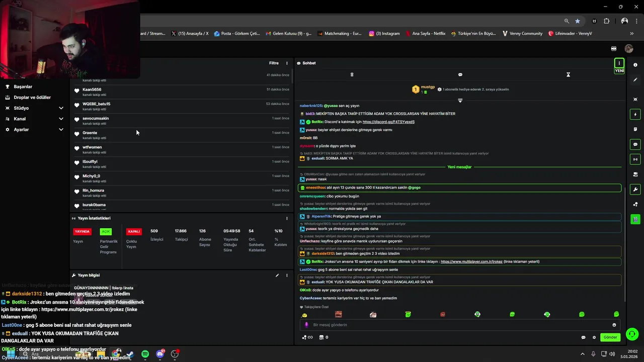This screenshot has height=362, width=644.
Task: Click speech bubble icon in chat header
Action: pos(460,74)
